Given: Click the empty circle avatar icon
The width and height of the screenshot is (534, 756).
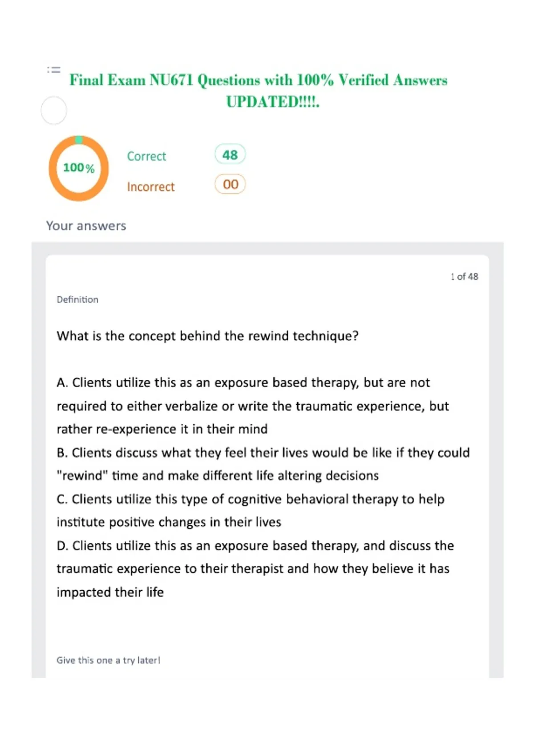Looking at the screenshot, I should tap(54, 110).
